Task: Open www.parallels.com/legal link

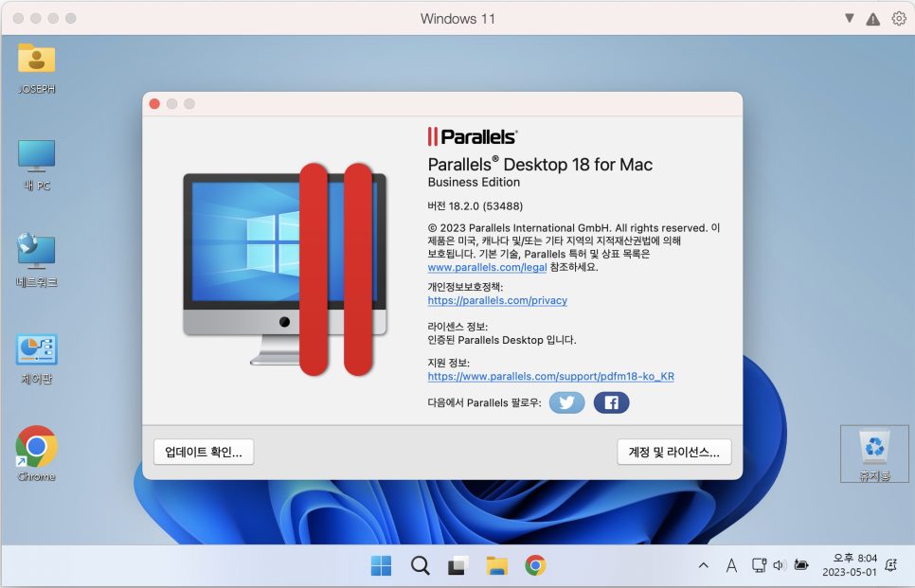Action: pos(487,267)
